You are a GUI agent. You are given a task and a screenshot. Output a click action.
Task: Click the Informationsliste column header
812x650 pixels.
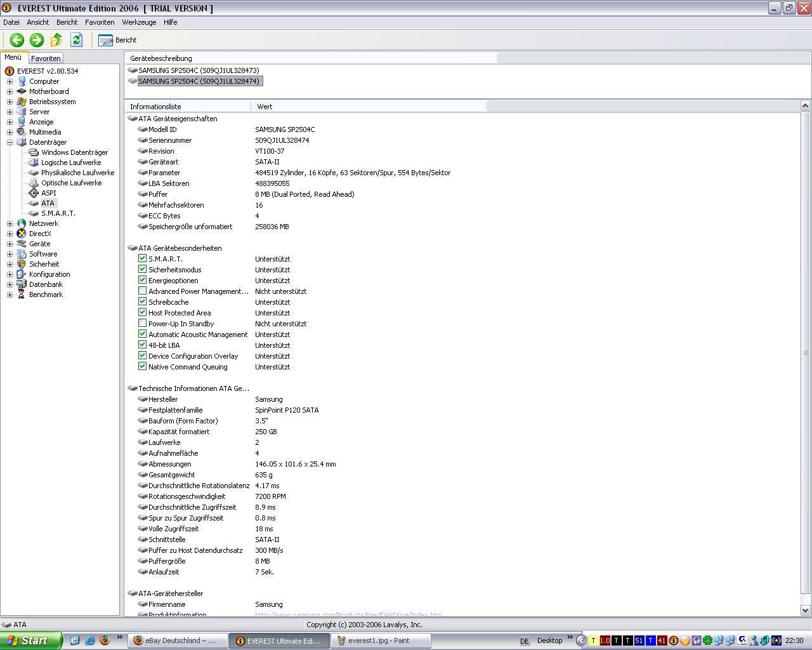[188, 107]
